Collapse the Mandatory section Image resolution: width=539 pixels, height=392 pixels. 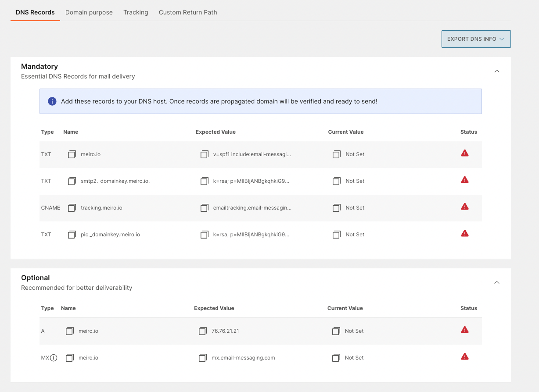pos(496,71)
